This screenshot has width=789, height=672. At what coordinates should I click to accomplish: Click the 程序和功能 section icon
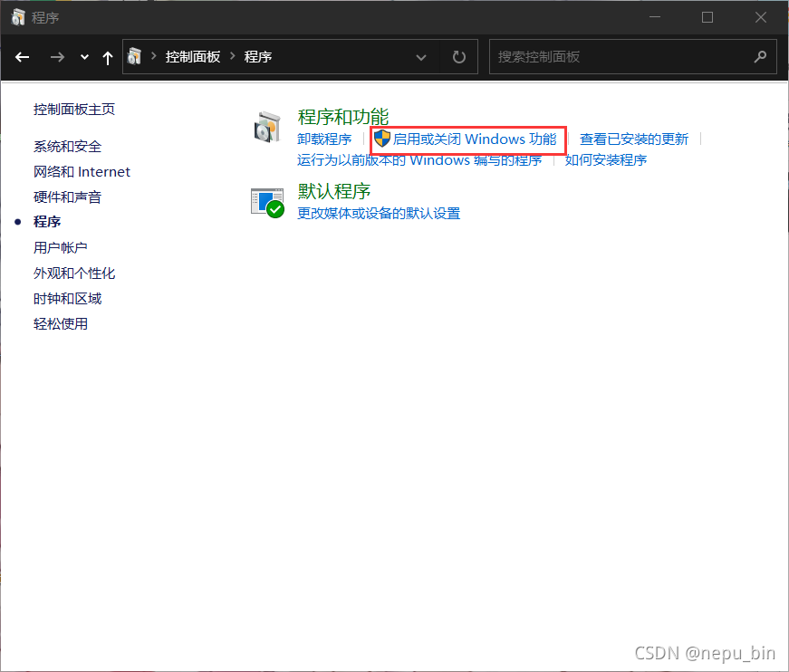(x=267, y=128)
